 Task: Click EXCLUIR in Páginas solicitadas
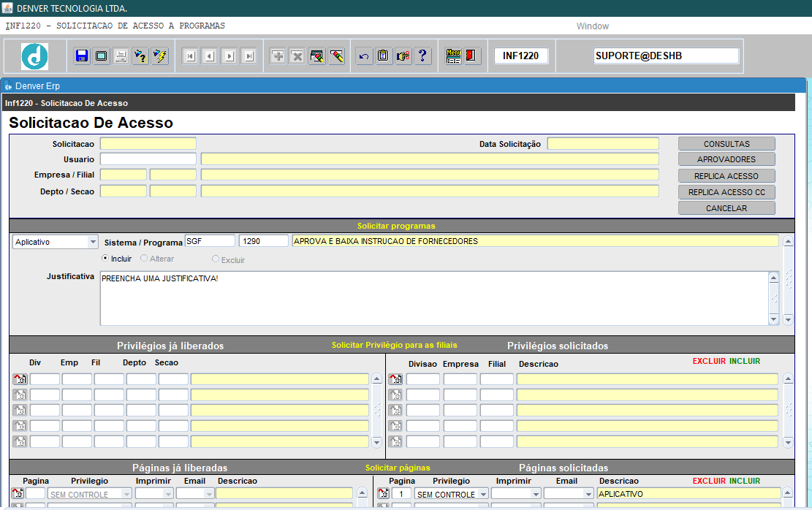(709, 481)
